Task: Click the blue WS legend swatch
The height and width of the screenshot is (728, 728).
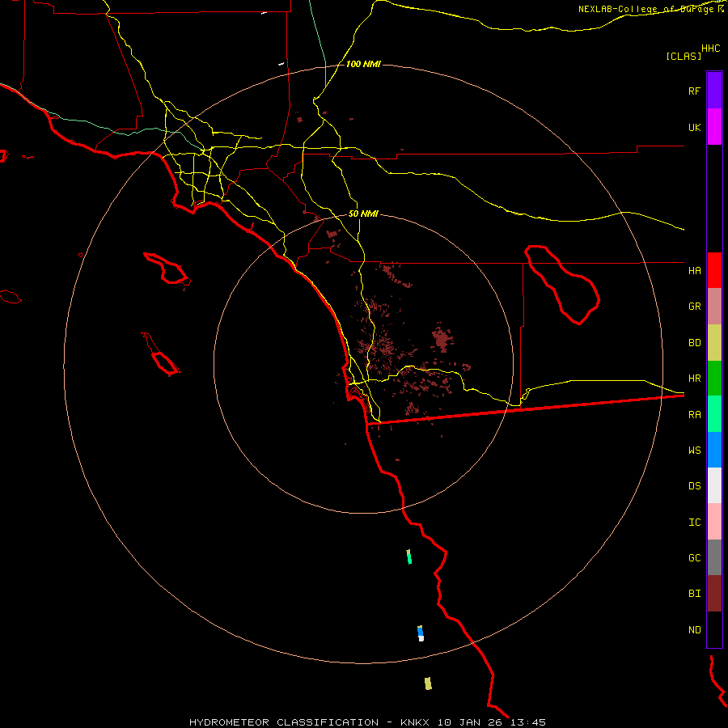Action: 714,450
